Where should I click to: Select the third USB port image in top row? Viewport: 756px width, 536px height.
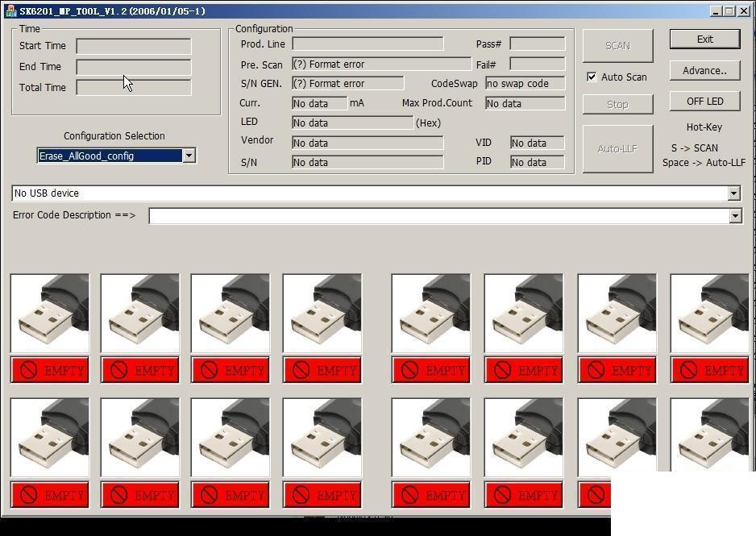pos(231,314)
